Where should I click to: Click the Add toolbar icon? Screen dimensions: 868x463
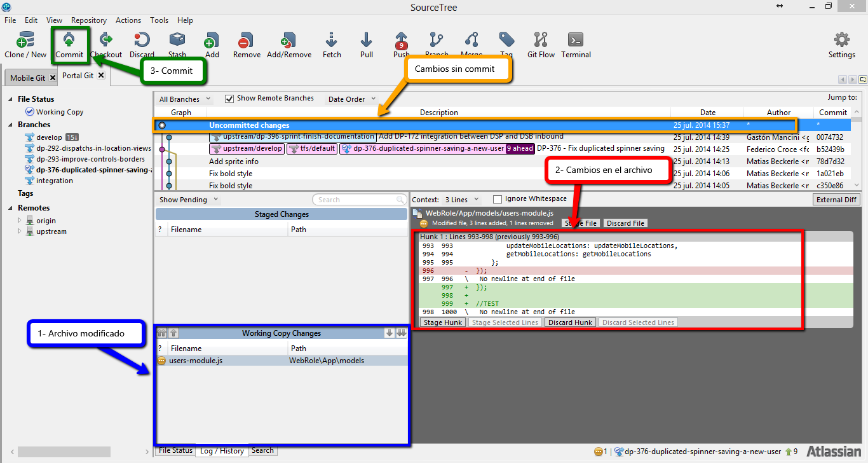212,45
